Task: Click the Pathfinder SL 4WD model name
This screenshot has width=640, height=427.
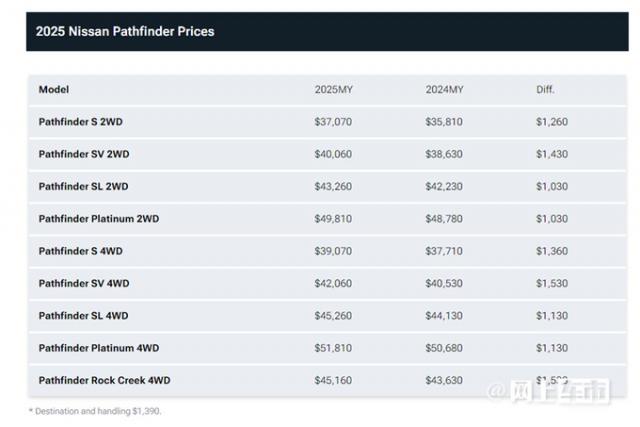Action: point(83,315)
